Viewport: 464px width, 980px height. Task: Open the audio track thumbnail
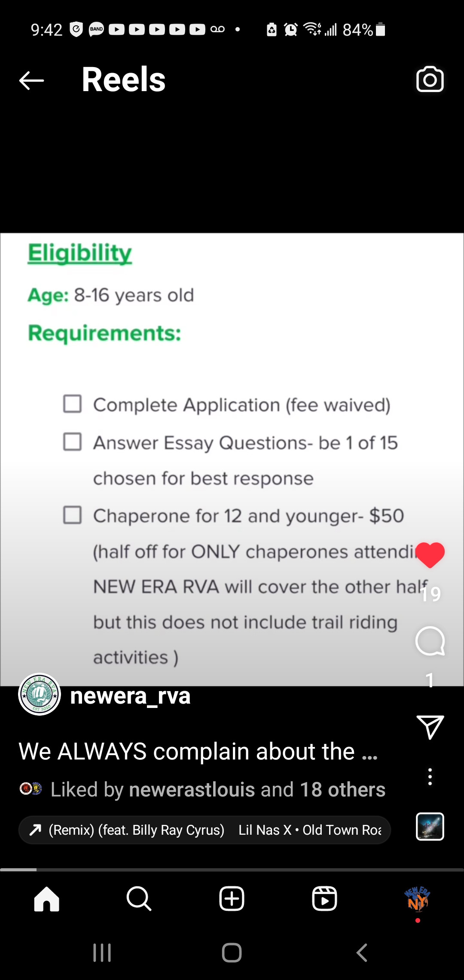(x=430, y=826)
